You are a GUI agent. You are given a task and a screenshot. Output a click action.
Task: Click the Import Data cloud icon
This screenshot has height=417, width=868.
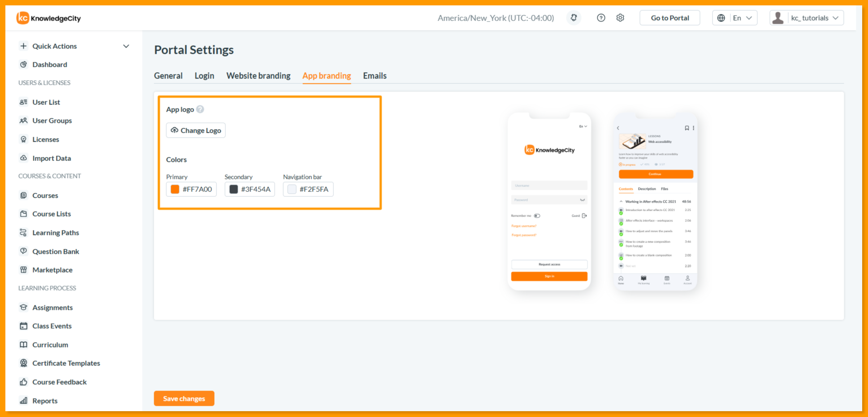pos(23,158)
